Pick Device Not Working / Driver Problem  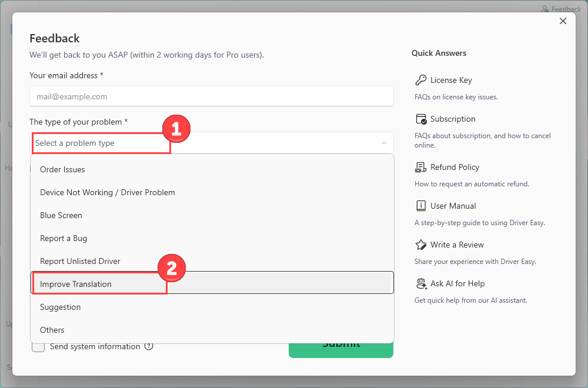tap(107, 192)
